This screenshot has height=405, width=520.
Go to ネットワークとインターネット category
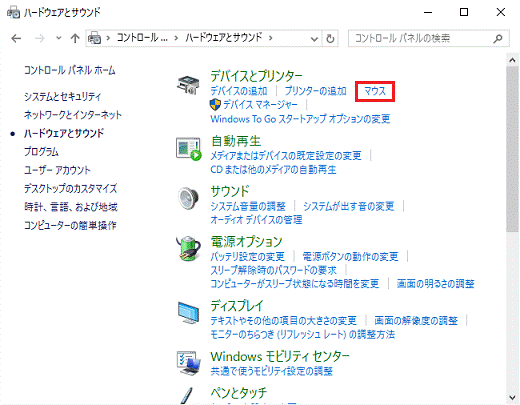[73, 115]
